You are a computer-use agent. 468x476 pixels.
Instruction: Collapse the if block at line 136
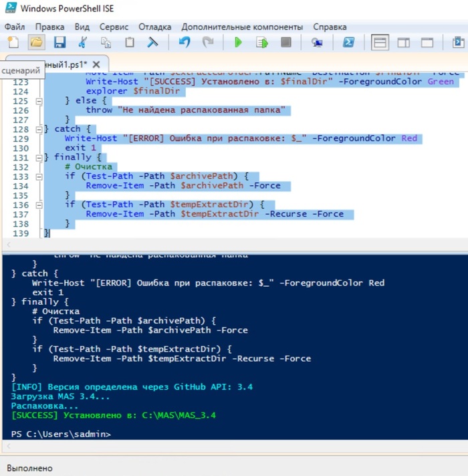click(x=39, y=205)
